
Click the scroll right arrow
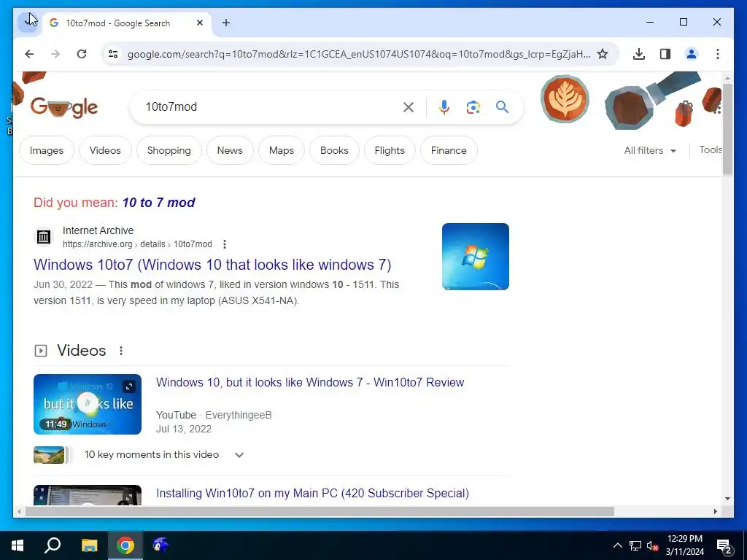pyautogui.click(x=715, y=511)
